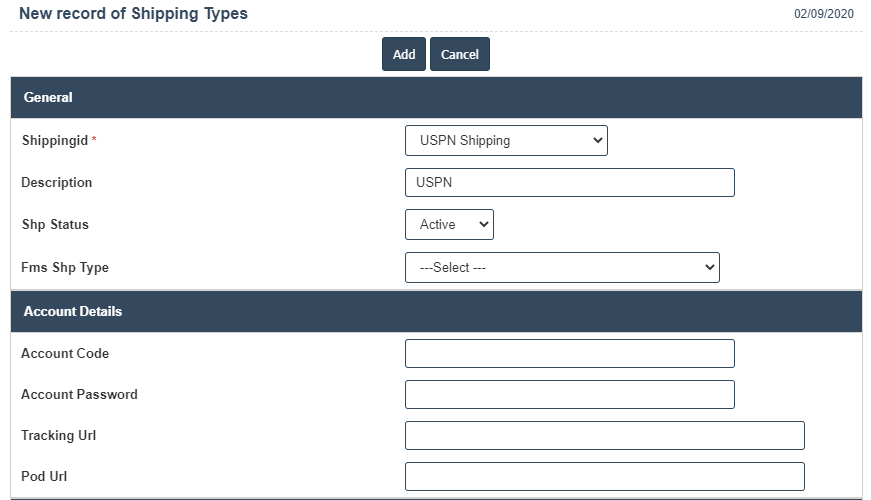Focus the Tracking Url input box
This screenshot has width=871, height=500.
click(604, 436)
